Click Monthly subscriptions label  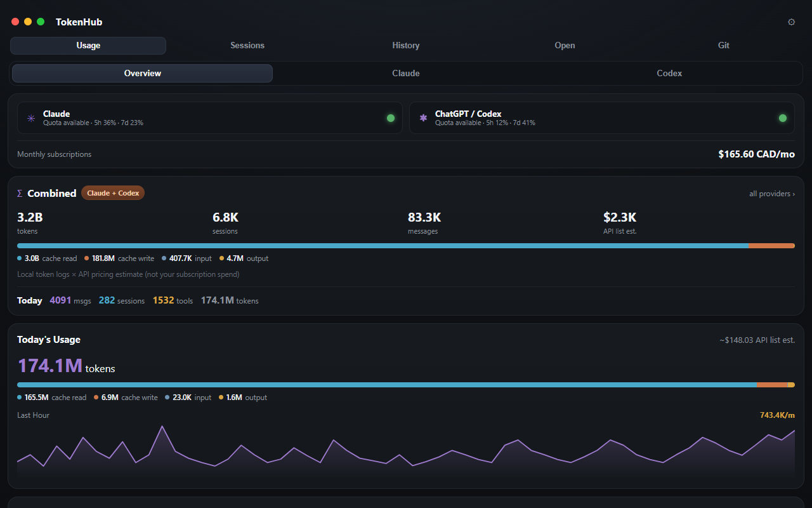click(x=55, y=154)
